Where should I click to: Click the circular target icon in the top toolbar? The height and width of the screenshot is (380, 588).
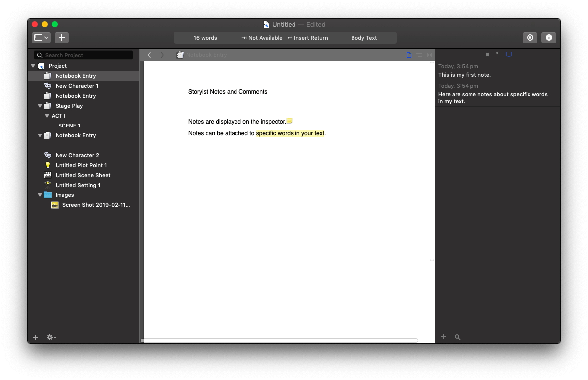pos(530,38)
